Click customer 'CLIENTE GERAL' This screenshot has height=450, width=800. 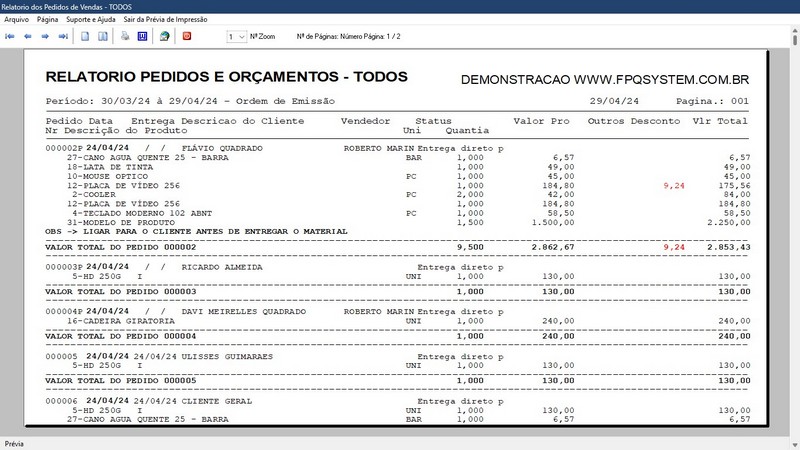217,402
